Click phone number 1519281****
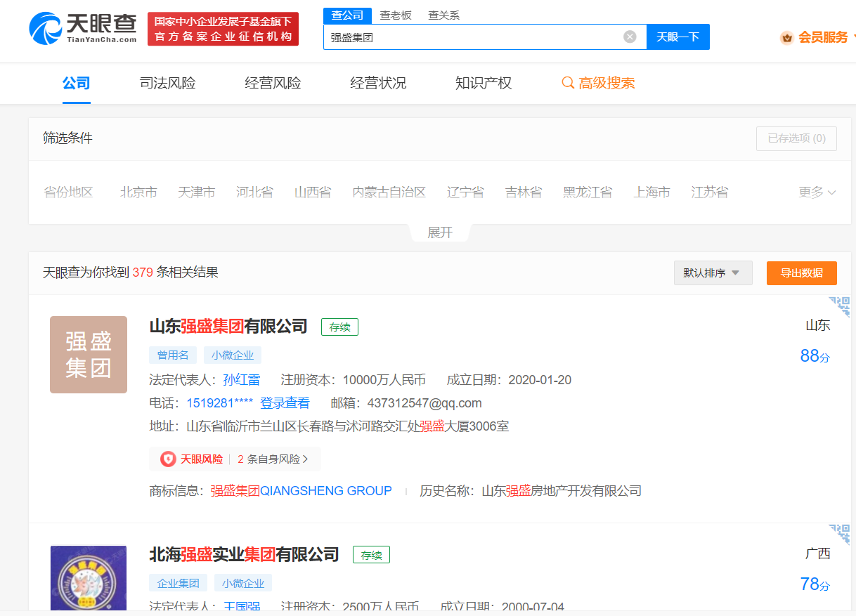Viewport: 856px width, 616px height. [219, 403]
